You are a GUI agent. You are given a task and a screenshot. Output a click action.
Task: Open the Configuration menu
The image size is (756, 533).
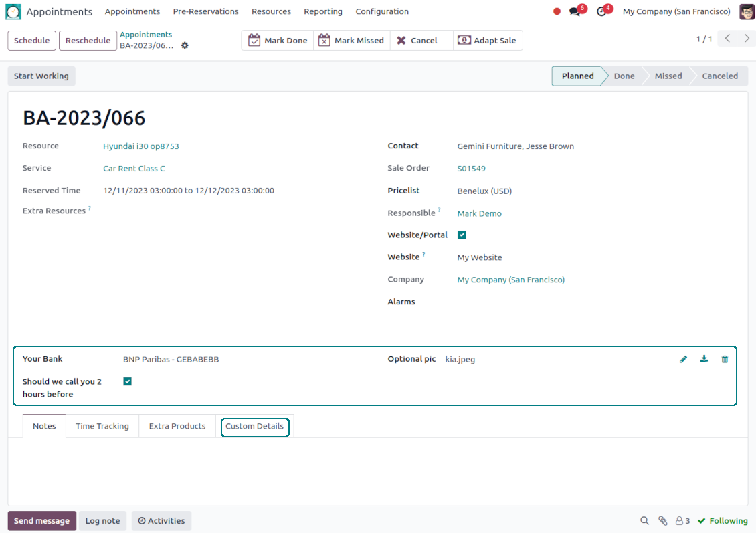382,11
